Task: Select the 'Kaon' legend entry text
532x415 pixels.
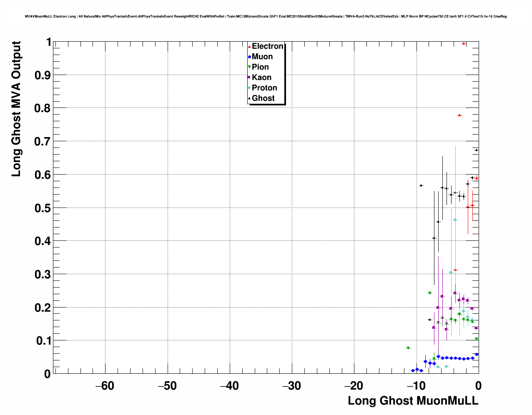Action: [261, 77]
